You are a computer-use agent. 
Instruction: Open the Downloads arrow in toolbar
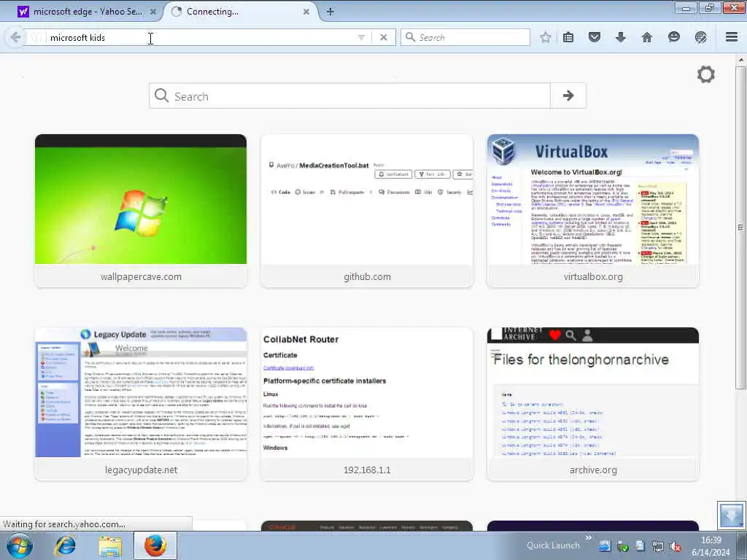(620, 37)
